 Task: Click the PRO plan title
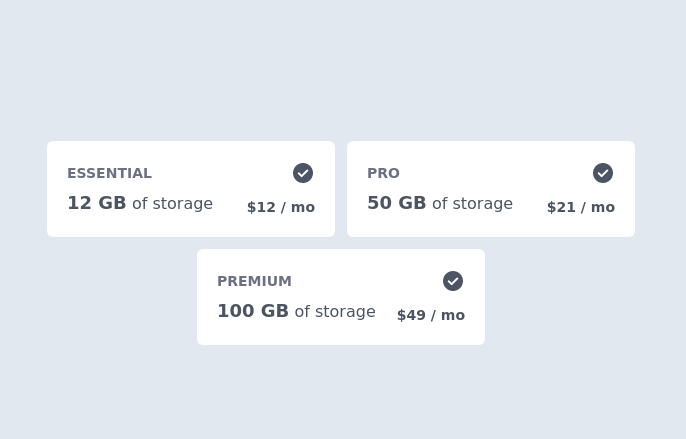pyautogui.click(x=383, y=173)
